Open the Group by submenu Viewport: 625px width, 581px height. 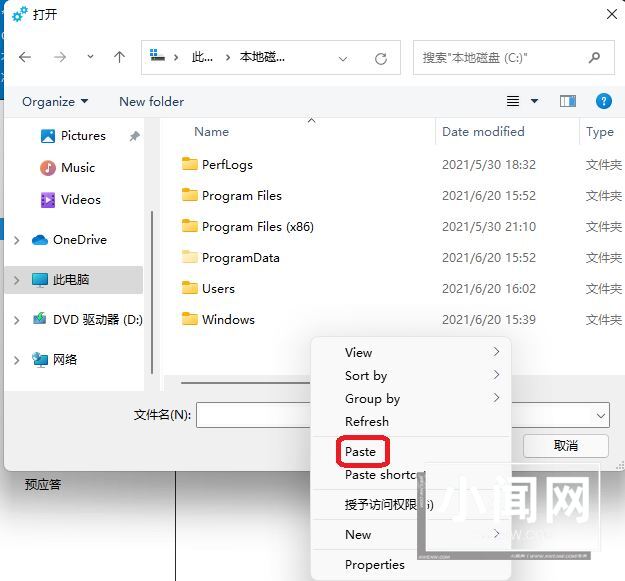411,398
